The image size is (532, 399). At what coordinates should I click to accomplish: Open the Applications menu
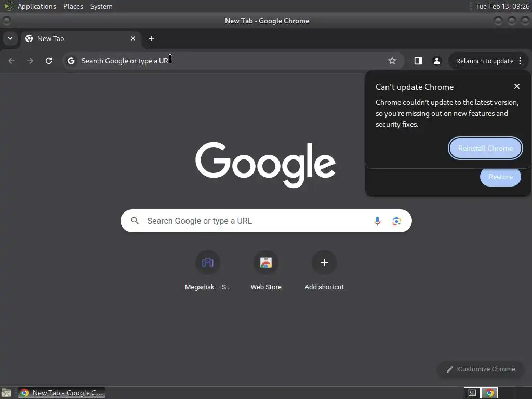point(37,6)
